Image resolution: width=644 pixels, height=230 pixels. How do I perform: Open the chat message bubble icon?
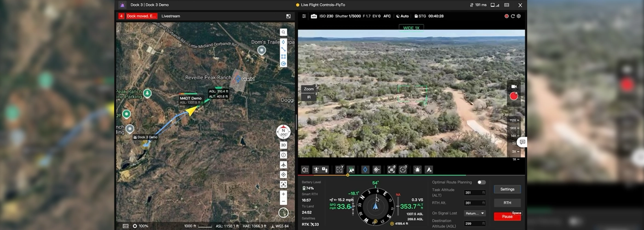[521, 143]
